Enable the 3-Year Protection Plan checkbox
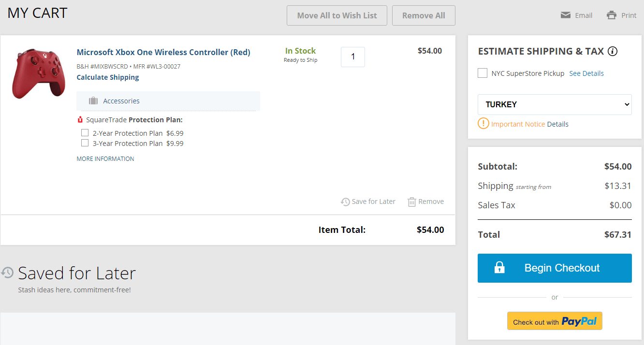This screenshot has width=644, height=345. coord(85,143)
